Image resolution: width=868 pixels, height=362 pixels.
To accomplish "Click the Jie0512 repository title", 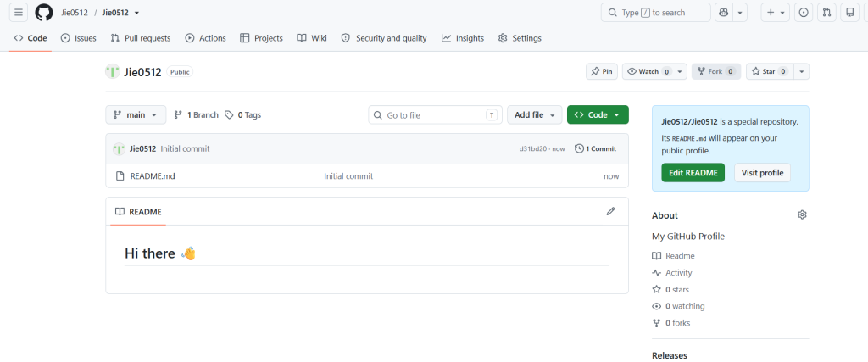I will [x=142, y=72].
